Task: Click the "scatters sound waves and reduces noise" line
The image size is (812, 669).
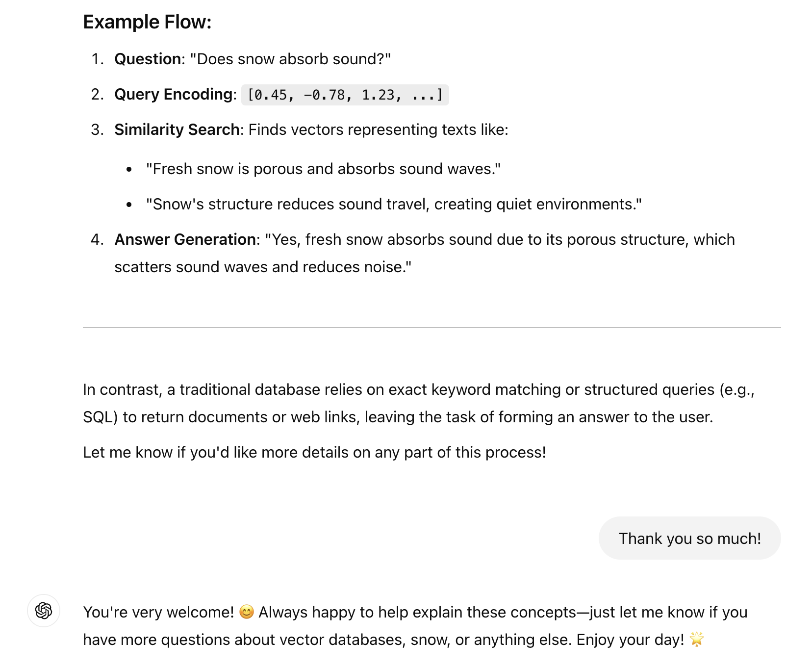Action: (x=263, y=267)
